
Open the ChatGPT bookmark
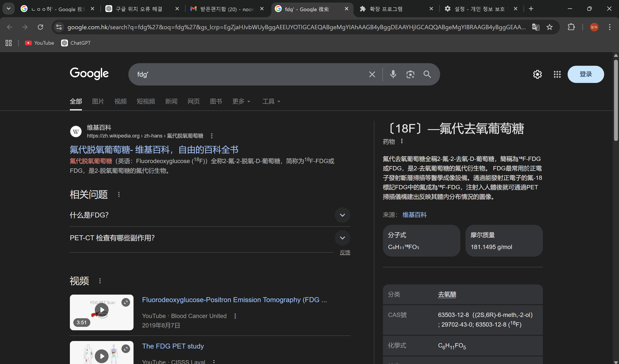76,43
